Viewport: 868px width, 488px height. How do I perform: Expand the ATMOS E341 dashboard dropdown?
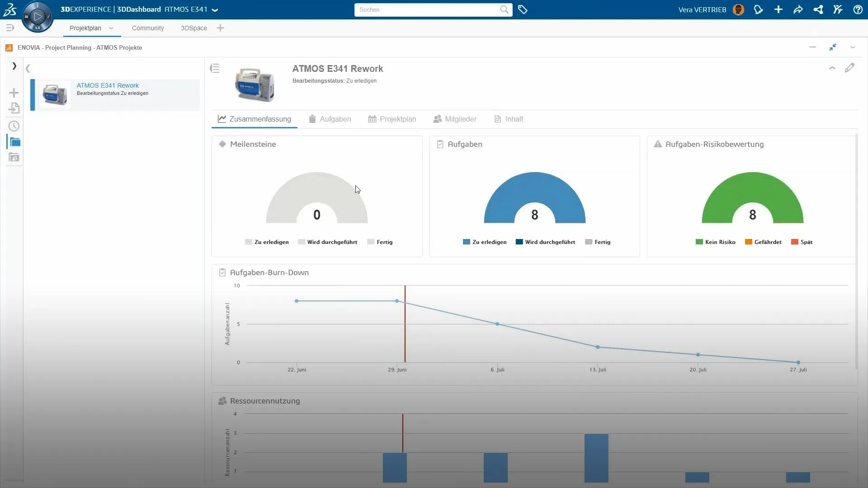[215, 9]
